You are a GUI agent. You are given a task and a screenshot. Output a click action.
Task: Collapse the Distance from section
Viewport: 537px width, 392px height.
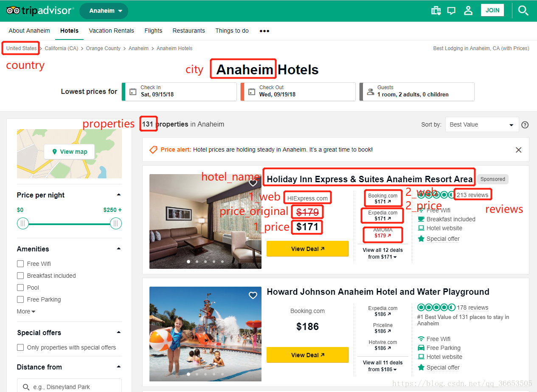pos(118,367)
